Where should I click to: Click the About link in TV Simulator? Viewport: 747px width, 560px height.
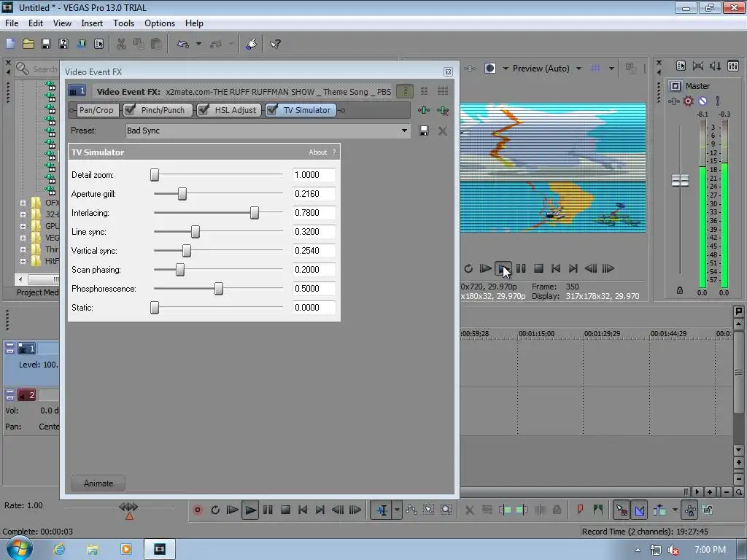(x=318, y=152)
